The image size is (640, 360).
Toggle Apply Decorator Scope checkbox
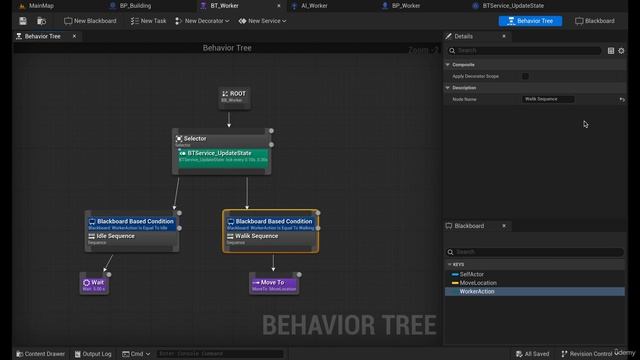(x=525, y=76)
